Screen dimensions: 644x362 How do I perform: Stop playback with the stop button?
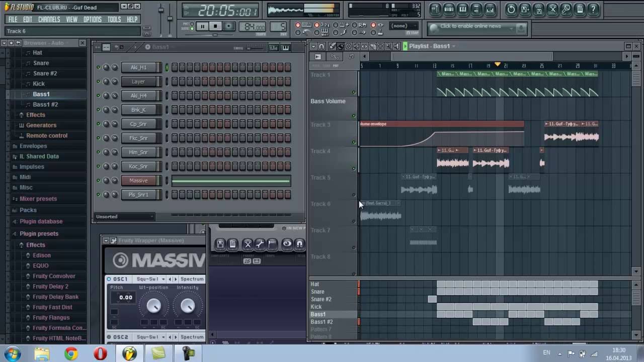click(x=215, y=26)
